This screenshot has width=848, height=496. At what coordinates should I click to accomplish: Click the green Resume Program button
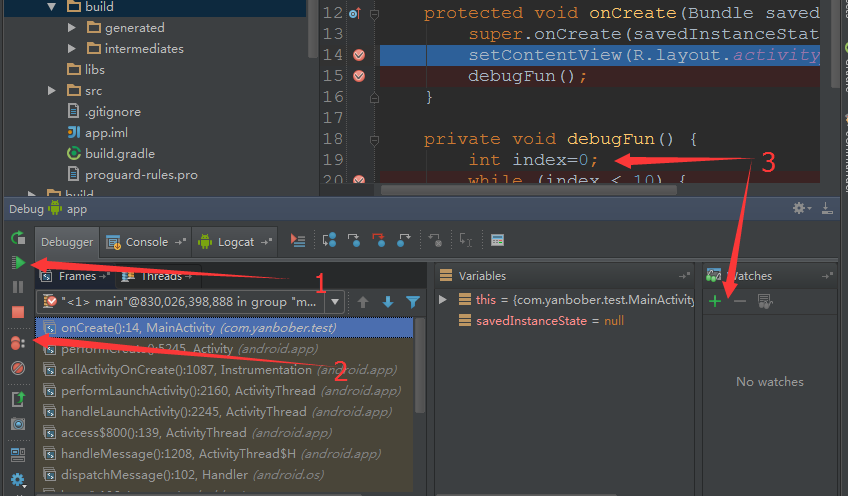(18, 263)
